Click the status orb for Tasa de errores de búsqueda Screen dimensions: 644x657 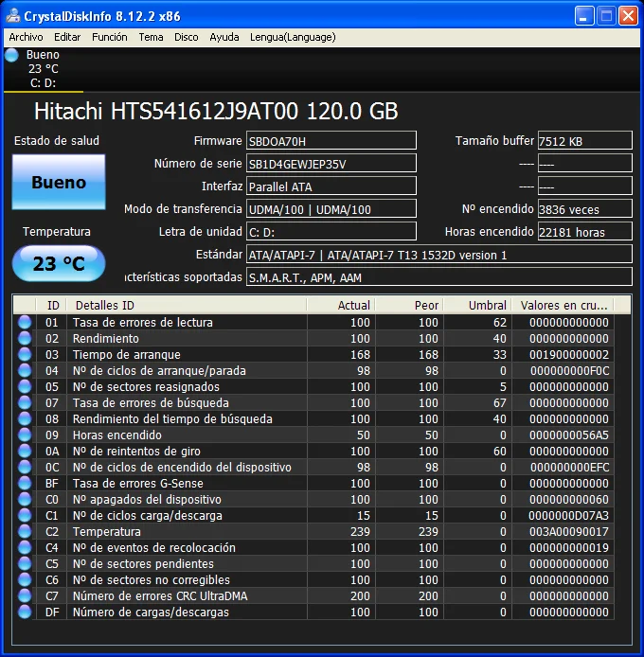[x=25, y=402]
